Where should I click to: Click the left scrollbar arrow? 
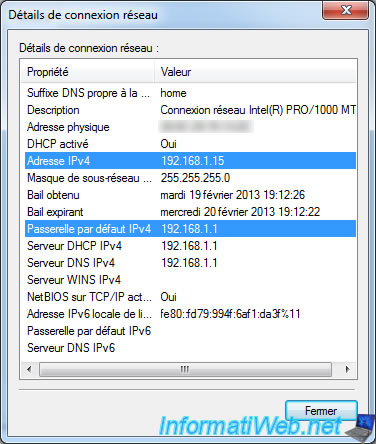pyautogui.click(x=29, y=369)
